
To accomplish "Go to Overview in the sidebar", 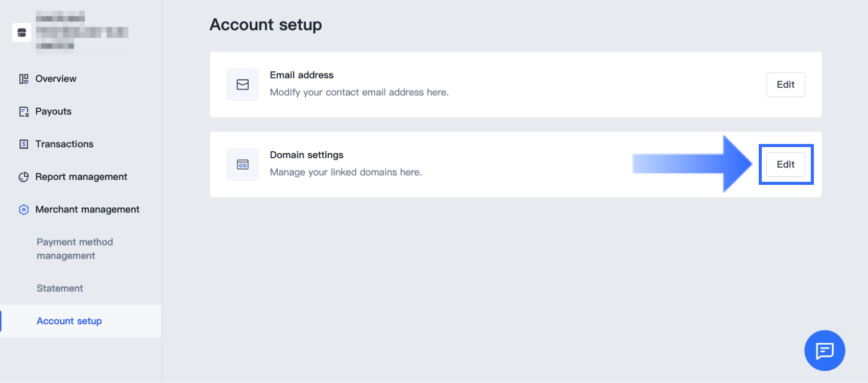I will 56,79.
